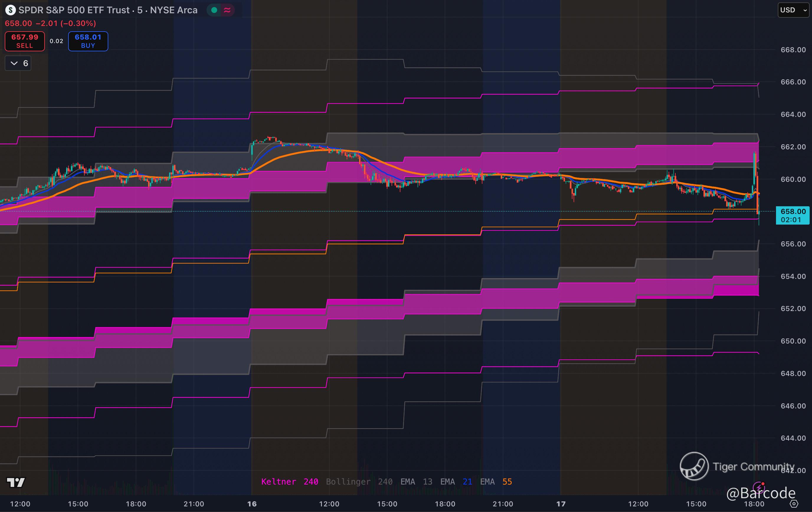Click the purple lightning bolt icon
This screenshot has width=812, height=512.
[759, 488]
